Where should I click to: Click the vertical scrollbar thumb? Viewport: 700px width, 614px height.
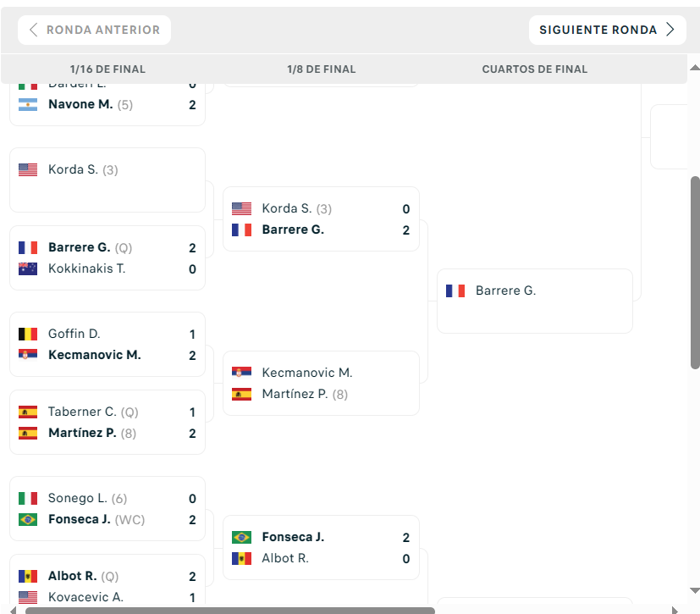tap(695, 273)
